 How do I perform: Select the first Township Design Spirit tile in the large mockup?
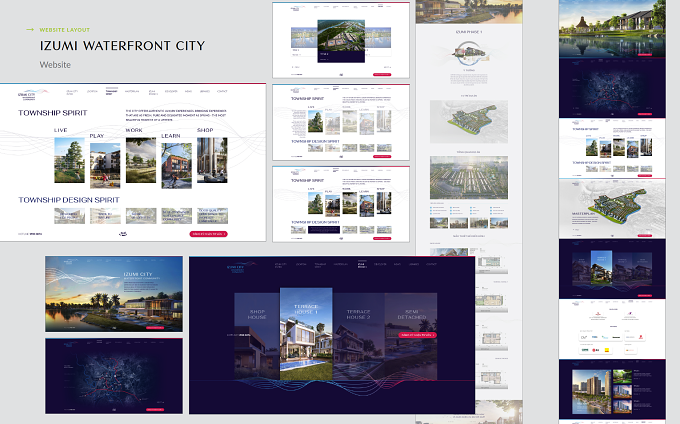point(69,215)
